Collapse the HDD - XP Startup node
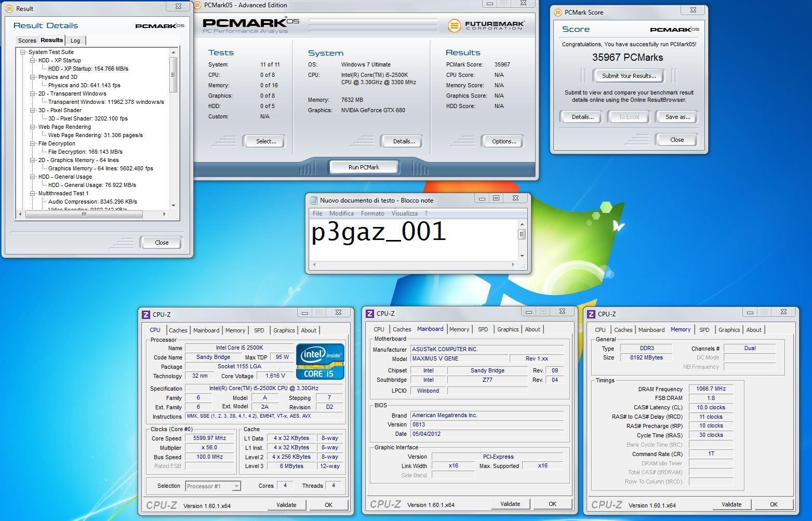This screenshot has width=812, height=521. tap(33, 60)
